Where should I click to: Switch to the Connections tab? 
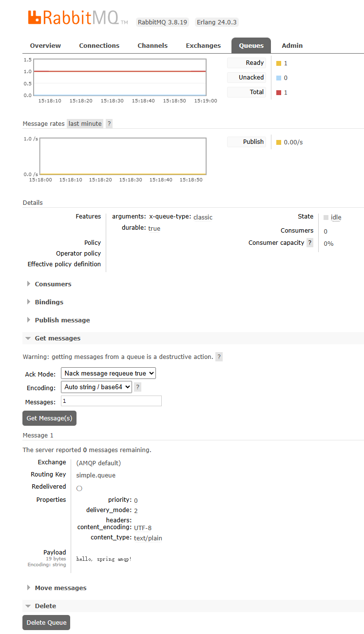point(99,45)
